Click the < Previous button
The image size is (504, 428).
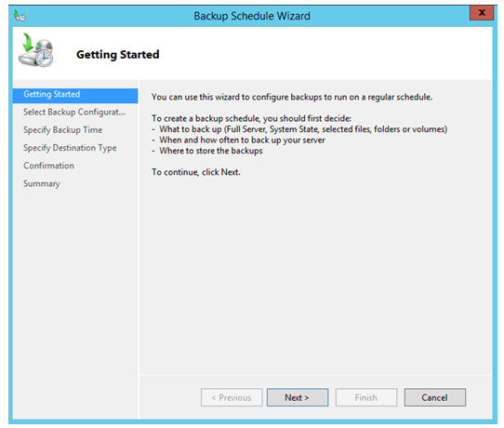click(x=232, y=397)
